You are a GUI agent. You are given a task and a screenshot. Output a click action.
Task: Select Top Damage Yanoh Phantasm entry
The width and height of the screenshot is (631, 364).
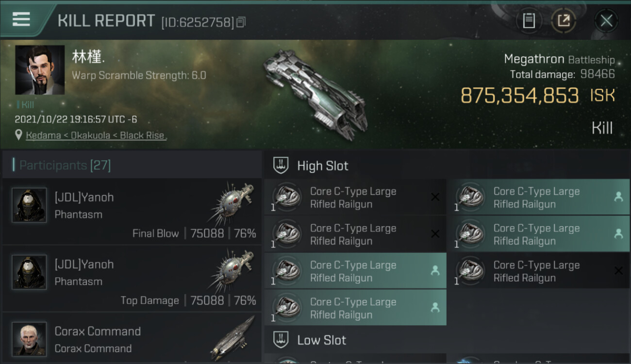[132, 279]
